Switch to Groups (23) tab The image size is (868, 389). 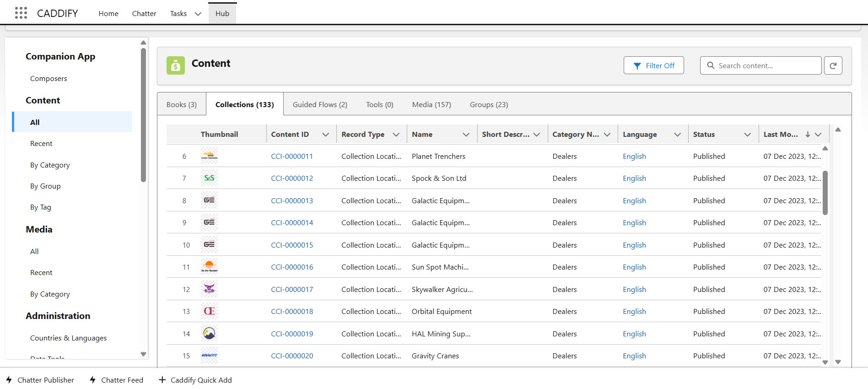[489, 104]
